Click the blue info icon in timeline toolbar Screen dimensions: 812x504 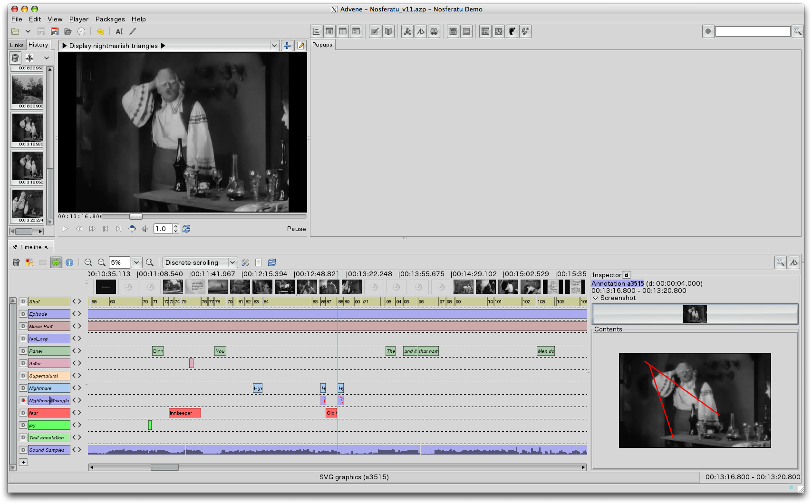pyautogui.click(x=69, y=262)
